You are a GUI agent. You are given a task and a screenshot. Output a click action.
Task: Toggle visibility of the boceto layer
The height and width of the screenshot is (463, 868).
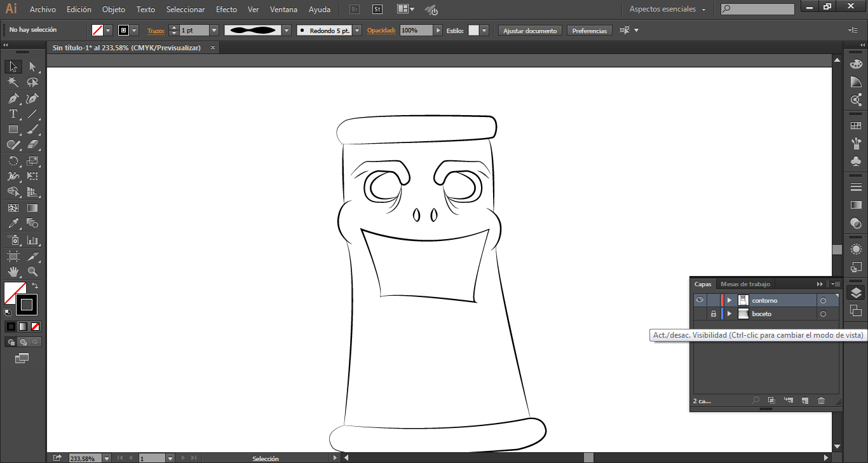point(700,314)
